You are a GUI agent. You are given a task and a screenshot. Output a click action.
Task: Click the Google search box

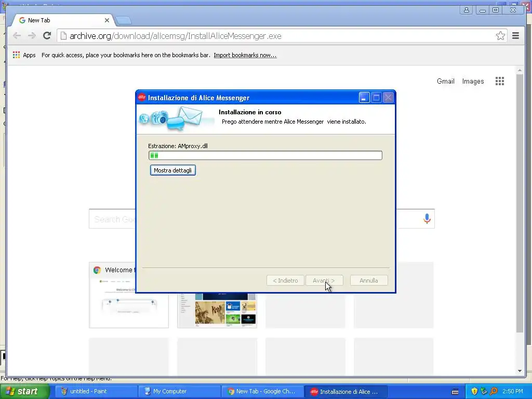coord(261,219)
